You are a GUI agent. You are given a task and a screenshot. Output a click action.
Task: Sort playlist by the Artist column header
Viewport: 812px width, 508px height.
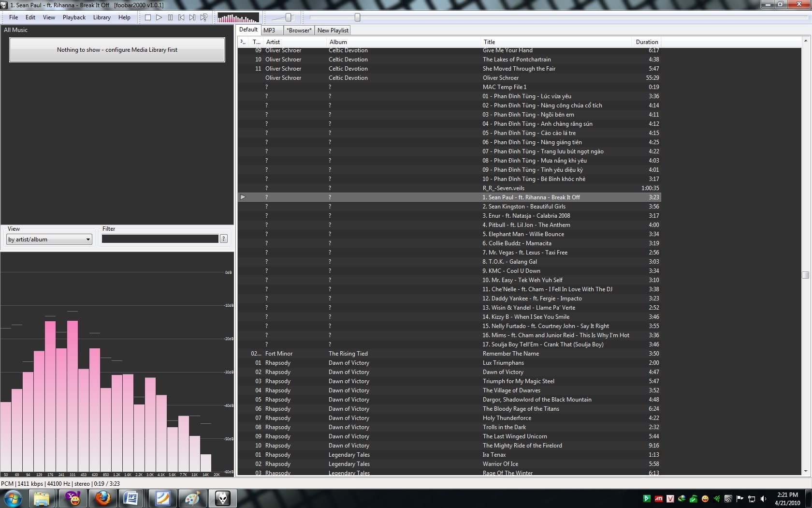coord(273,42)
